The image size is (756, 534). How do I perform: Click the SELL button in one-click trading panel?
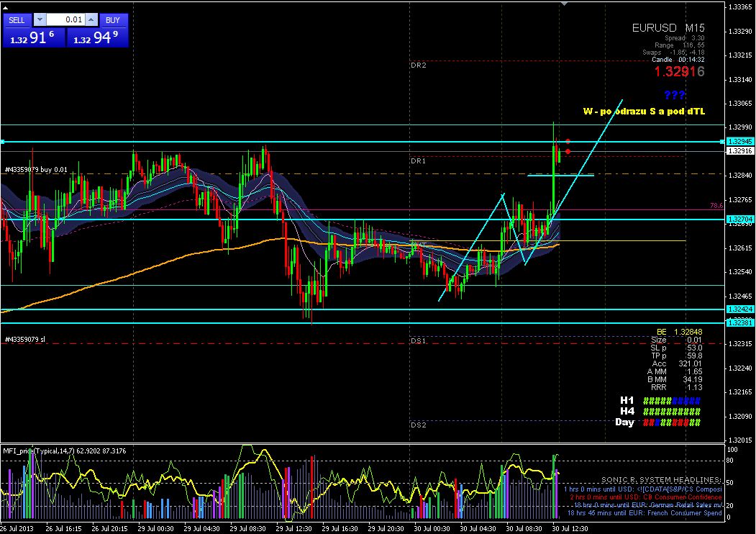[x=17, y=19]
